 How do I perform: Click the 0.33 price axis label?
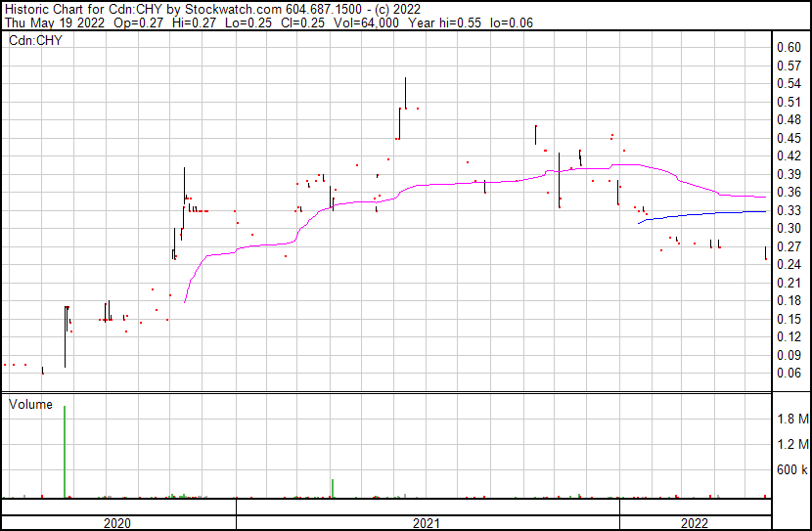789,210
